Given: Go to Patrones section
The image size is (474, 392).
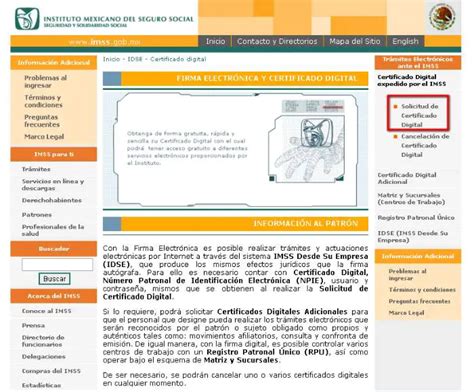Looking at the screenshot, I should (x=37, y=215).
